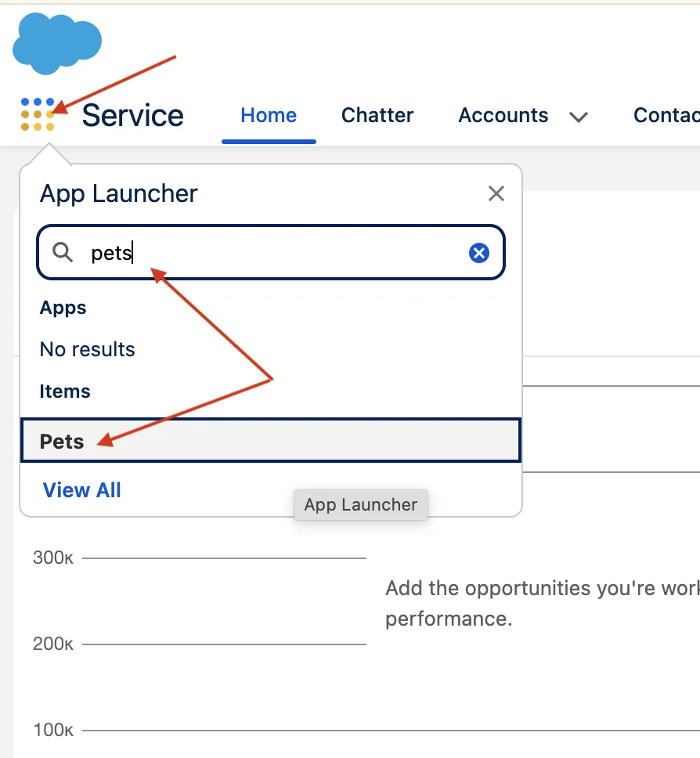Viewport: 700px width, 758px height.
Task: Click the Salesforce cloud logo
Action: tap(57, 44)
